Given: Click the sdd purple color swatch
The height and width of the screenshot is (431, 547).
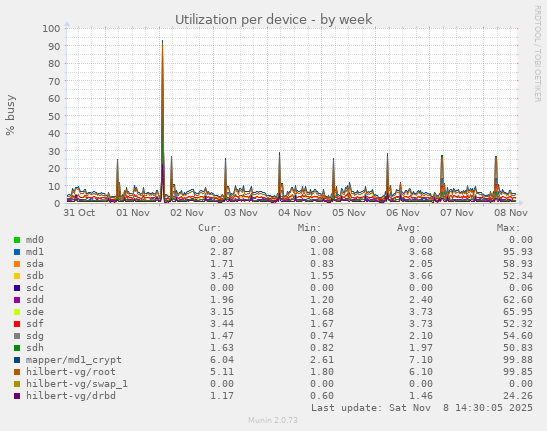Looking at the screenshot, I should click(x=17, y=300).
